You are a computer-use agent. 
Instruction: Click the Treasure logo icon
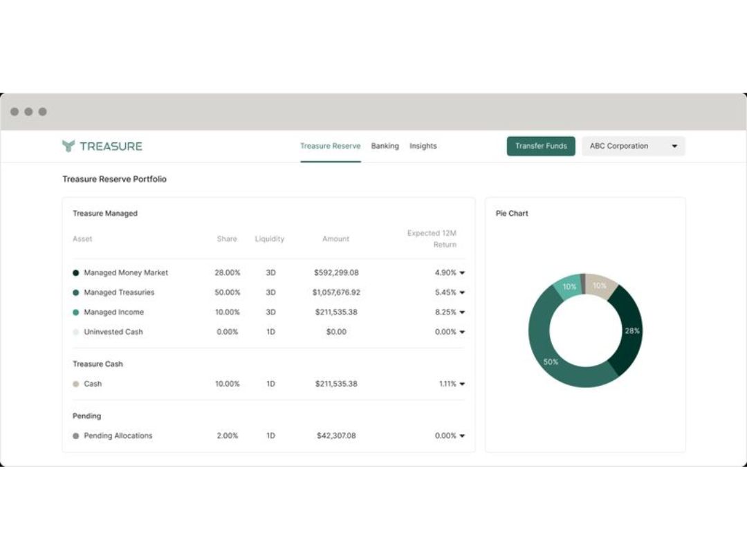click(68, 146)
